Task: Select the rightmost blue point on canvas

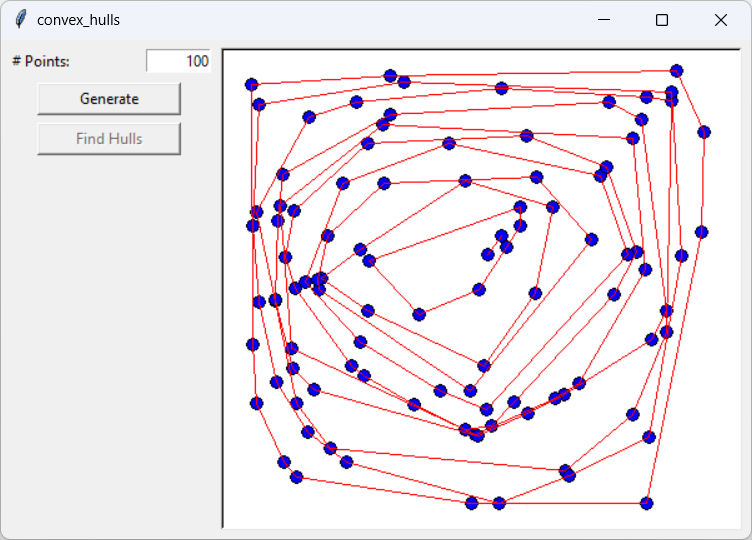Action: click(x=704, y=132)
